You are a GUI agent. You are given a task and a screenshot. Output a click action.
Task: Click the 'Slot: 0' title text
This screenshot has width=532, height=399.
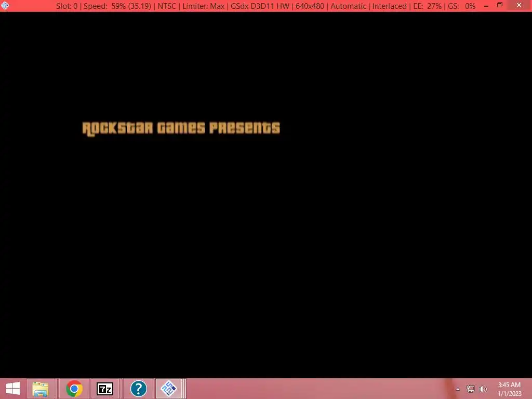[x=66, y=6]
